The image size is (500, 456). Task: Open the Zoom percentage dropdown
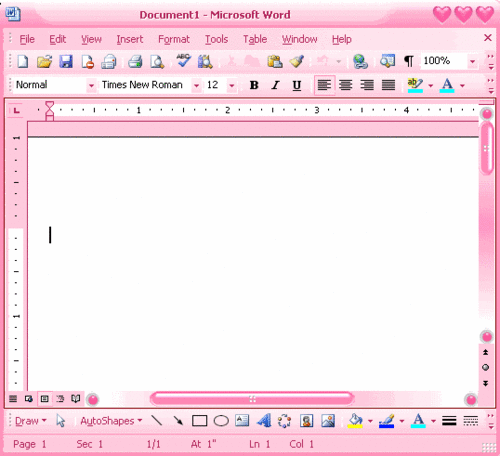click(x=472, y=61)
